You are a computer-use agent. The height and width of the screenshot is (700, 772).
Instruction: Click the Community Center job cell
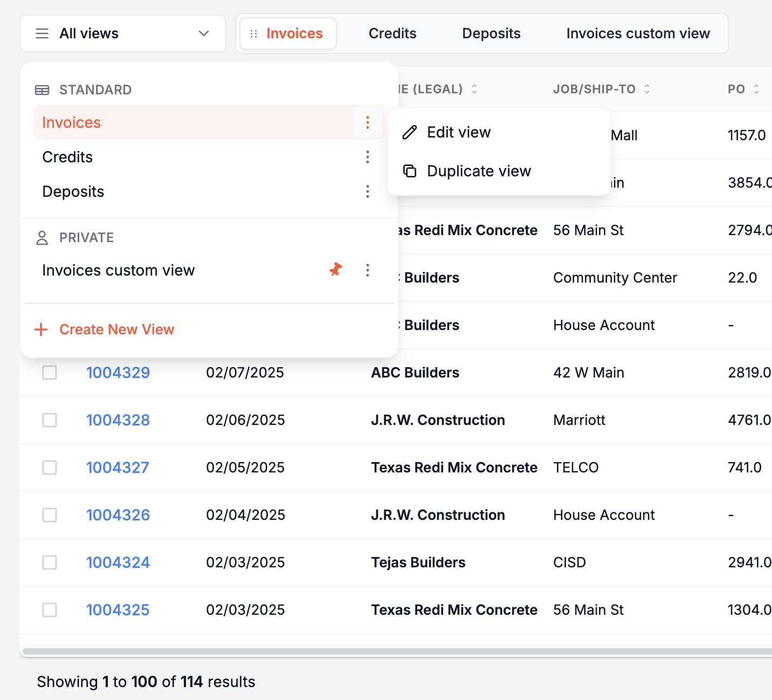click(x=615, y=278)
